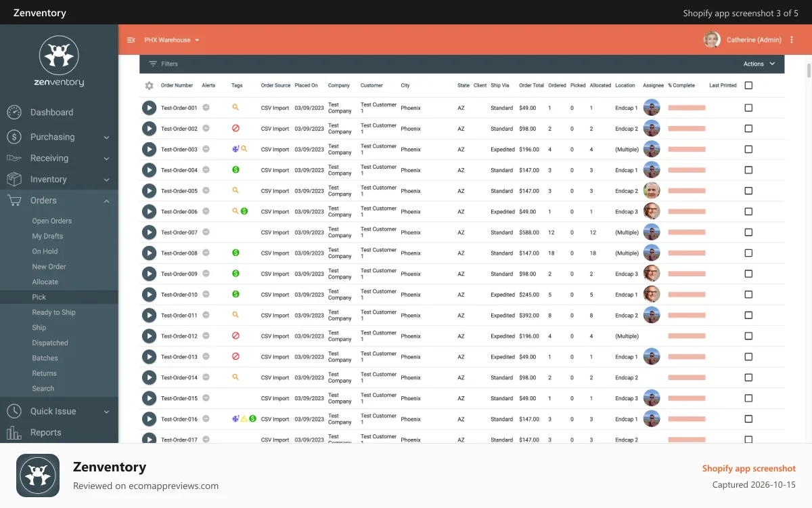The height and width of the screenshot is (508, 812).
Task: Click the Reports bar chart icon
Action: (x=14, y=433)
